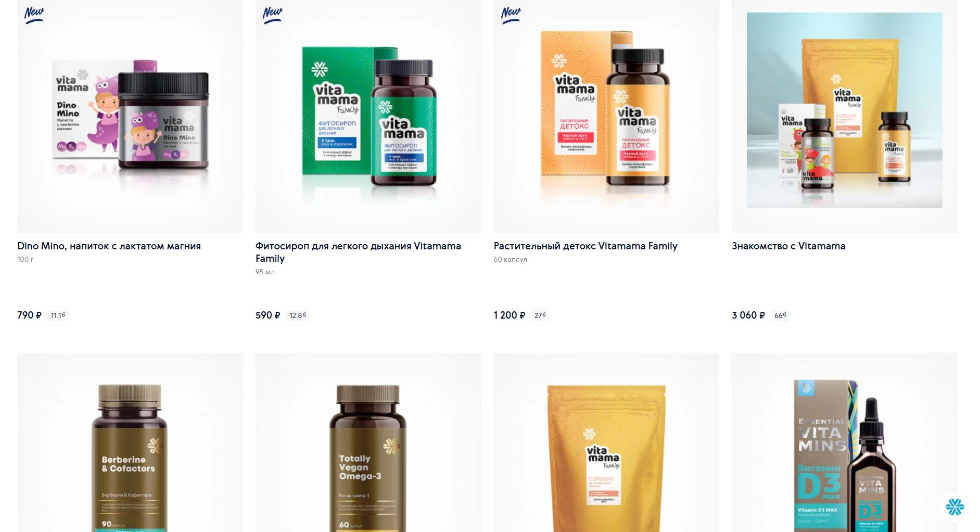Click the 12.8 points badge next to 590 ₽
This screenshot has width=980, height=532.
click(298, 315)
